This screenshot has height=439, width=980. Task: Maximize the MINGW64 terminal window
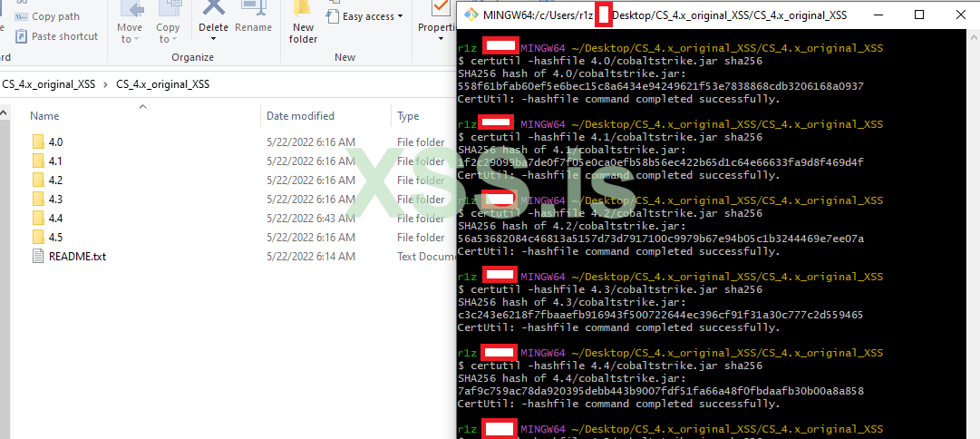click(918, 15)
